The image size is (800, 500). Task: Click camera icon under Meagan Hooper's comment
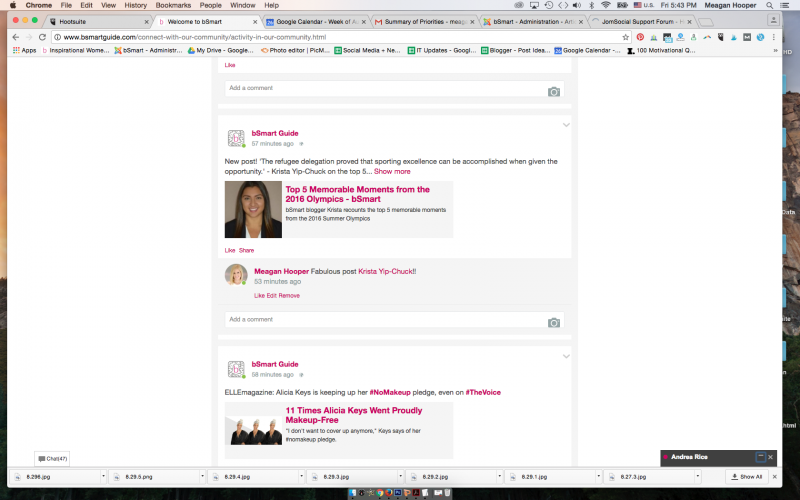(x=554, y=323)
